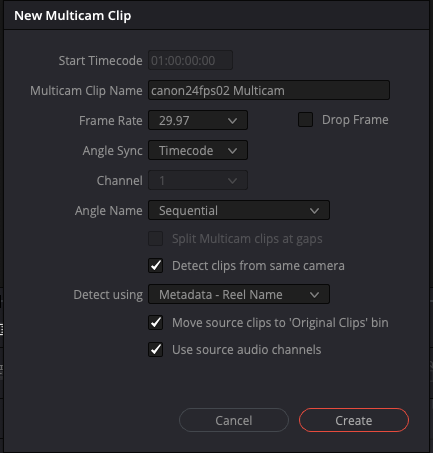
Task: Click the Cancel button
Action: tap(234, 420)
